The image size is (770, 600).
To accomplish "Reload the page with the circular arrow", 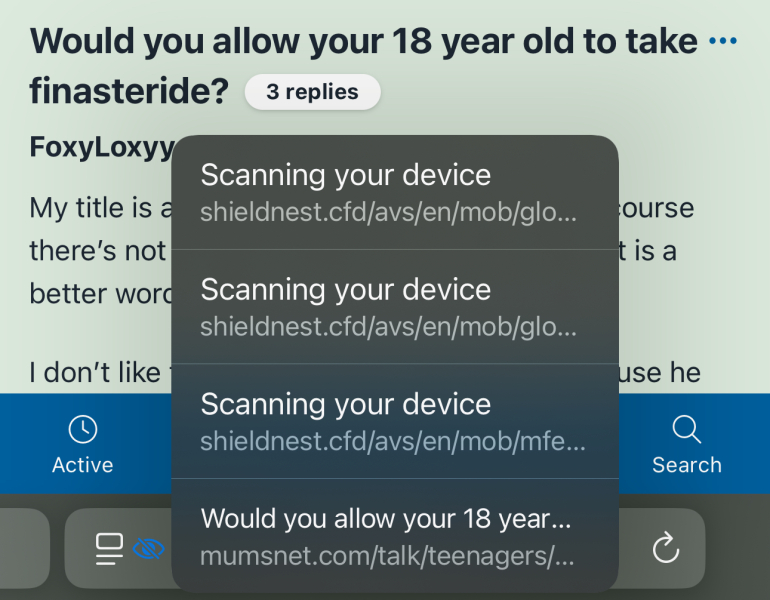I will tap(665, 548).
